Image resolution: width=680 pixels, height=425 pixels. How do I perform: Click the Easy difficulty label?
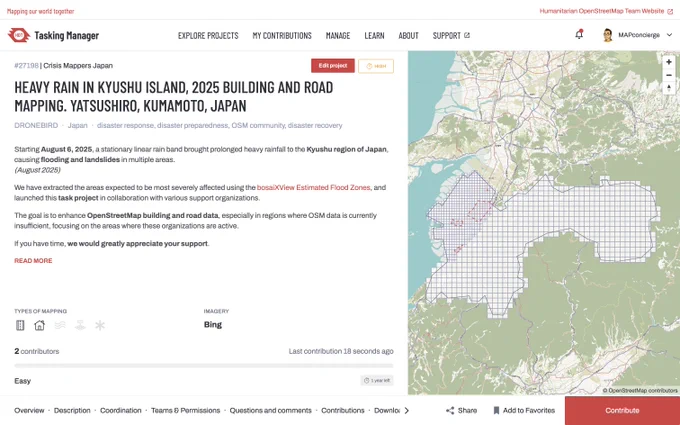tap(23, 381)
